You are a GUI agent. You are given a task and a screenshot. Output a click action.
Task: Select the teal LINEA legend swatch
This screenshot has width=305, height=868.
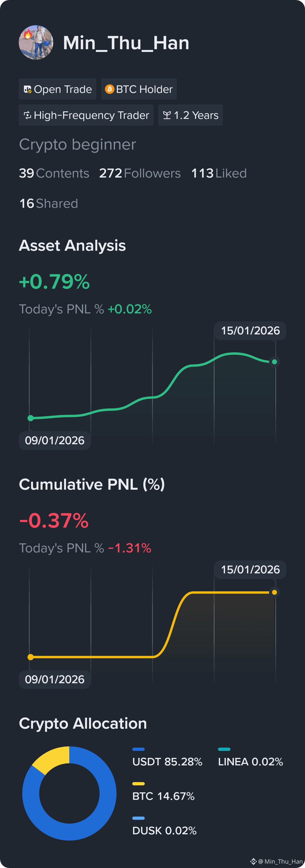224,749
